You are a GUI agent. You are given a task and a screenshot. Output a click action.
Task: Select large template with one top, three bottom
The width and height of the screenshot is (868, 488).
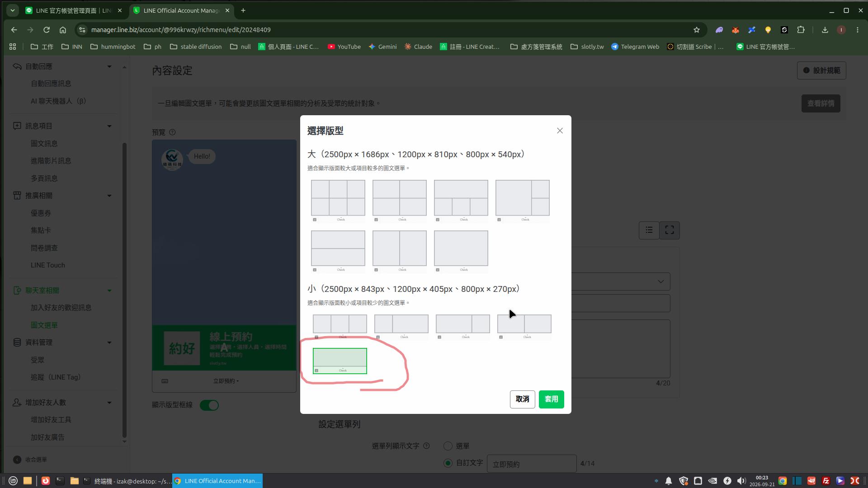461,201
